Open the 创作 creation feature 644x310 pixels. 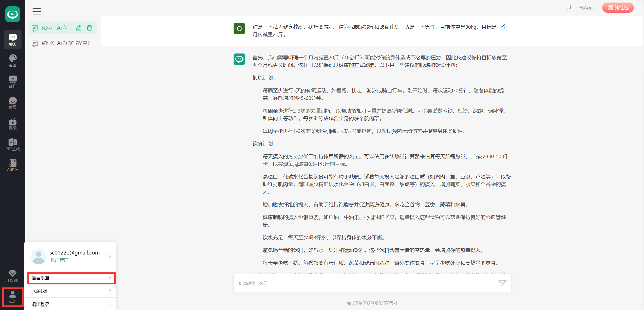tap(12, 82)
